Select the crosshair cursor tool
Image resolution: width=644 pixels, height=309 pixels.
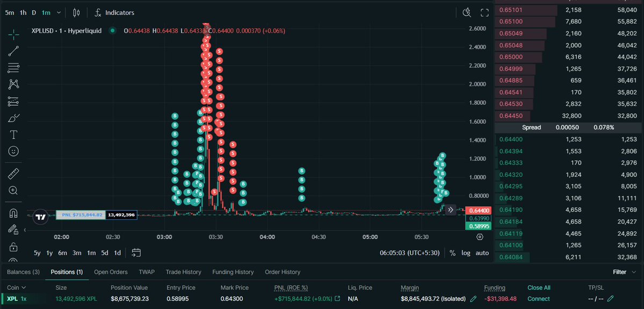[13, 34]
